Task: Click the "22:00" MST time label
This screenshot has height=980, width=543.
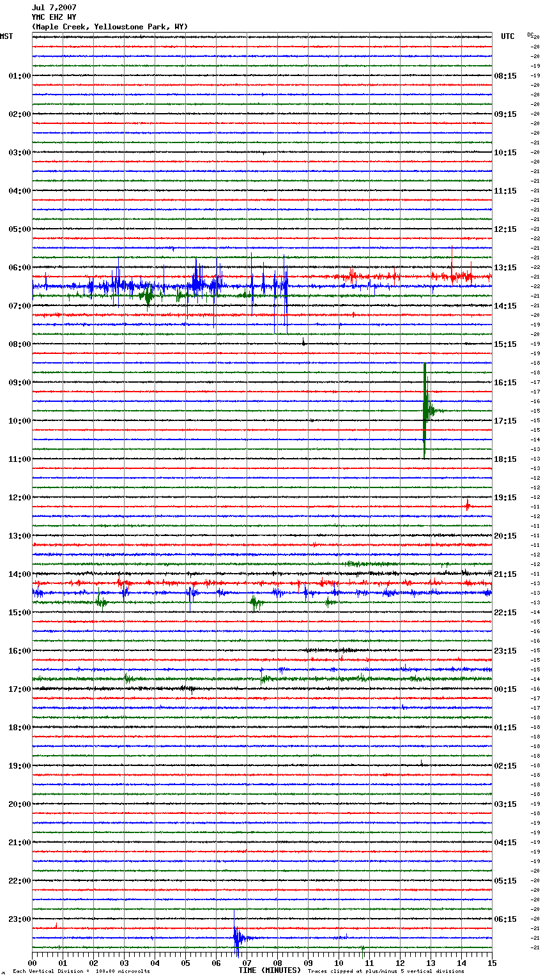Action: click(20, 881)
